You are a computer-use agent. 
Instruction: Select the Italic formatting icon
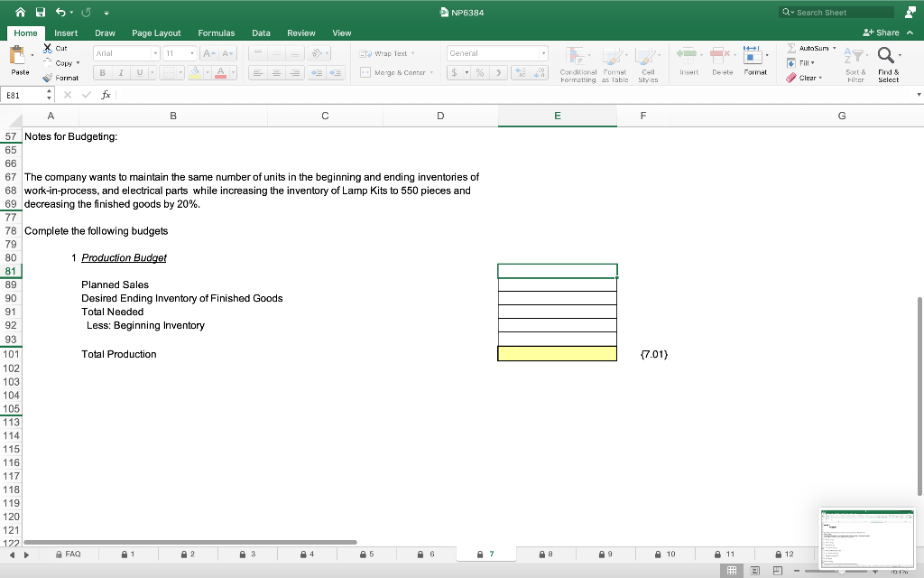point(120,73)
